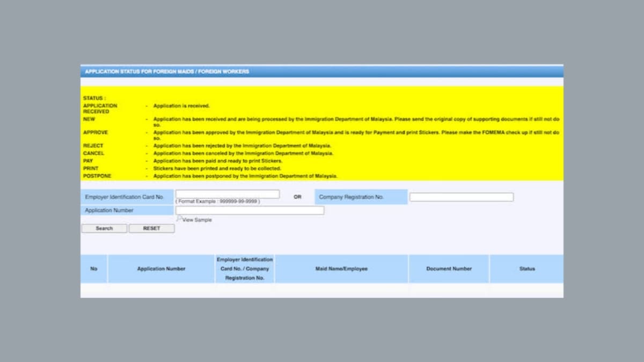Image resolution: width=644 pixels, height=362 pixels.
Task: Click the Company Registration No. form label
Action: click(352, 197)
